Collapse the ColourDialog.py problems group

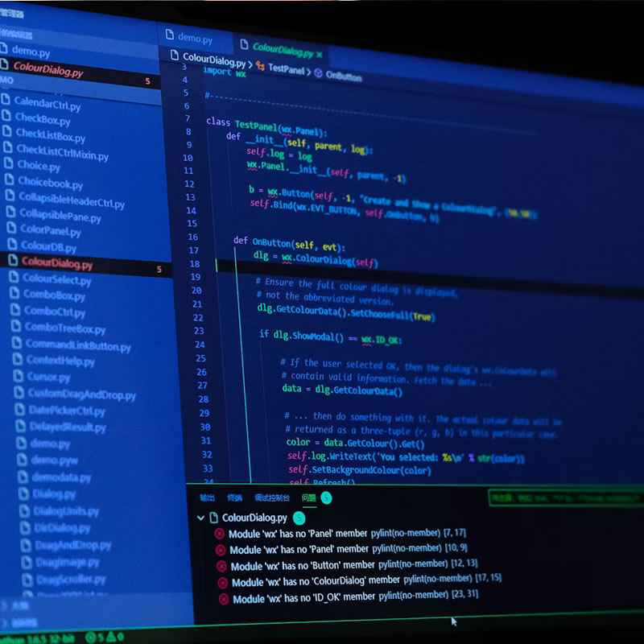click(200, 518)
